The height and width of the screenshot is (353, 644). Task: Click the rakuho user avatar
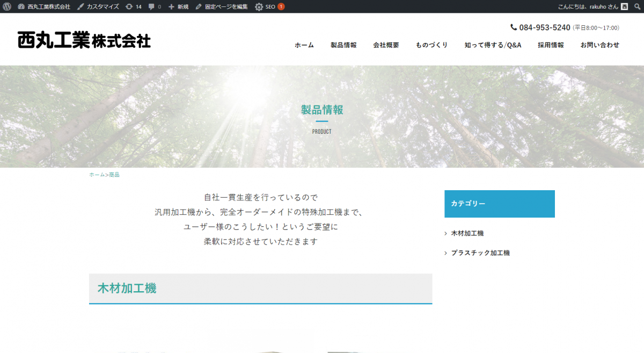pos(625,6)
